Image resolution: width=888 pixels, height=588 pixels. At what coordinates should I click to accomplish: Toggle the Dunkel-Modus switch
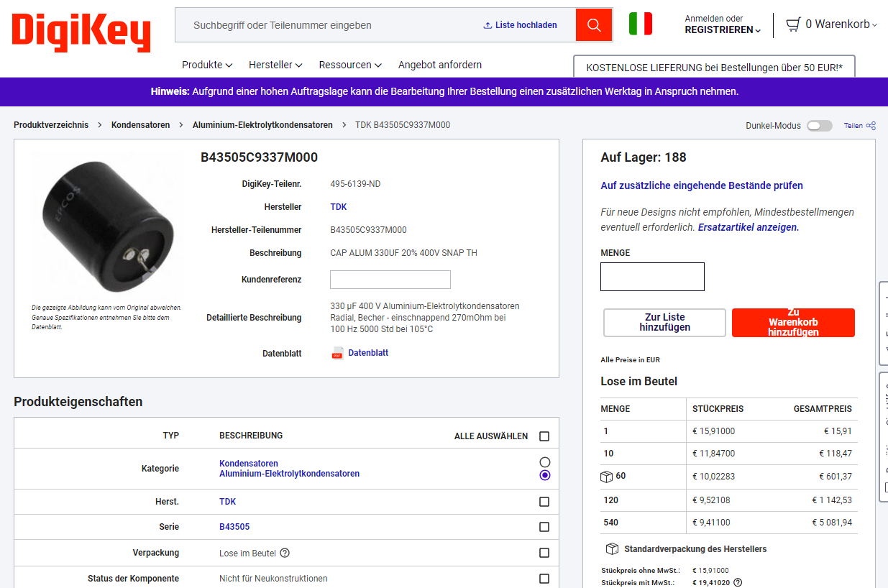click(x=819, y=126)
